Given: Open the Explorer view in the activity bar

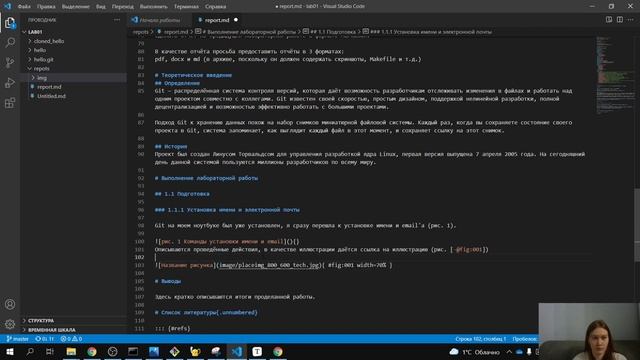Looking at the screenshot, I should [x=10, y=22].
